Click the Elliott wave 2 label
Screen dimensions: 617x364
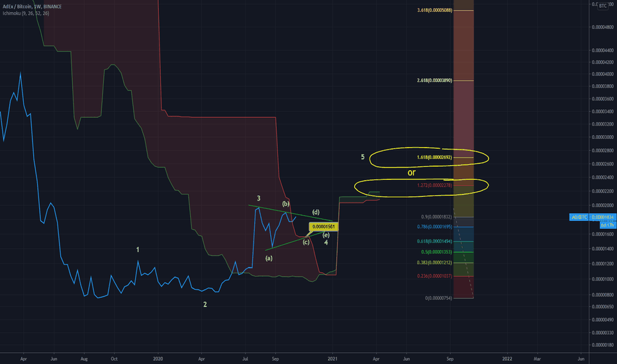[205, 304]
